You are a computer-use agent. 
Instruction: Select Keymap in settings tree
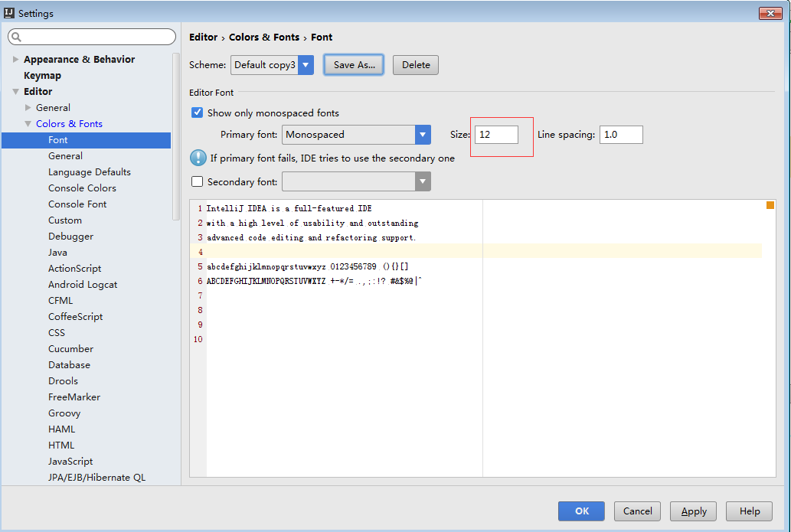[42, 75]
